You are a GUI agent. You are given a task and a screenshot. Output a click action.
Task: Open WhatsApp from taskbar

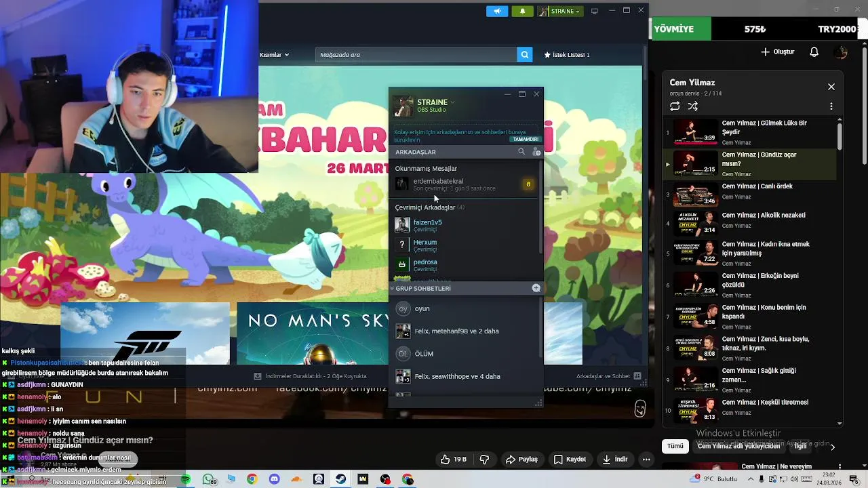208,479
